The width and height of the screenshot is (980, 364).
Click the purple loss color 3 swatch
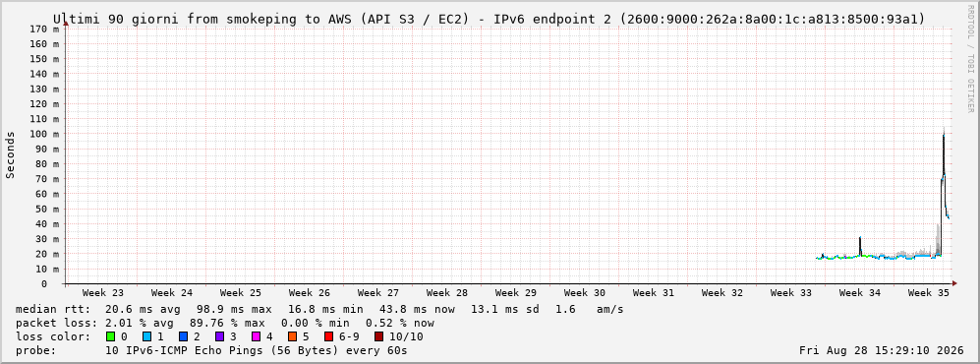[x=219, y=336]
